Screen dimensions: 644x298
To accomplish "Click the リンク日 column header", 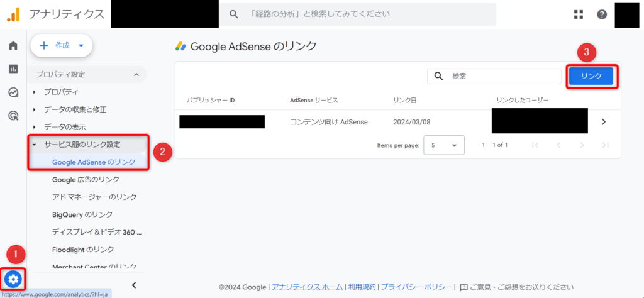I will (x=404, y=100).
